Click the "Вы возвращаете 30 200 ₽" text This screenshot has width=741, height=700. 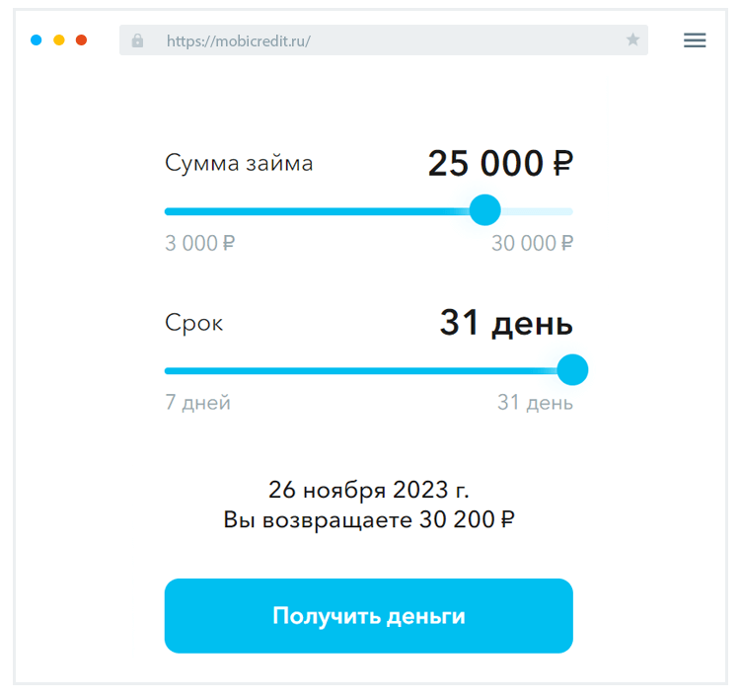(369, 520)
